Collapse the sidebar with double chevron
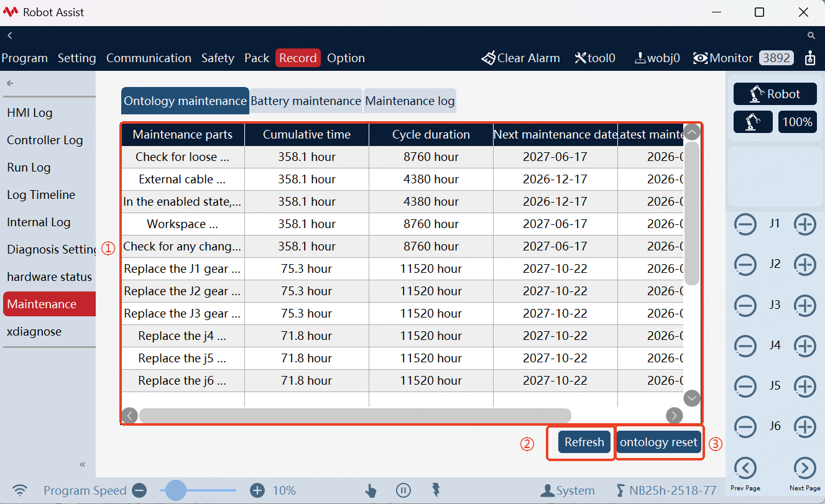The width and height of the screenshot is (825, 504). click(83, 465)
